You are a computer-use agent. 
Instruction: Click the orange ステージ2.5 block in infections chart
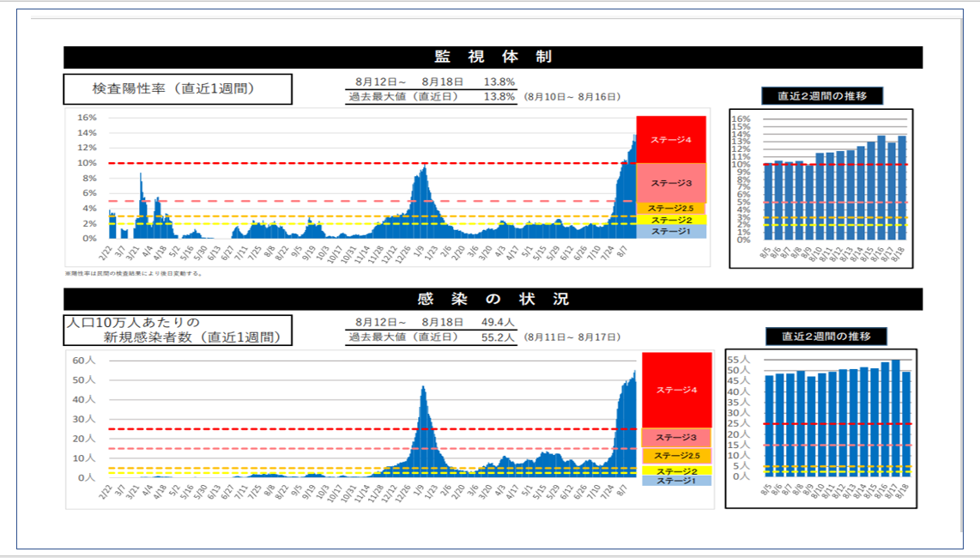pyautogui.click(x=676, y=456)
